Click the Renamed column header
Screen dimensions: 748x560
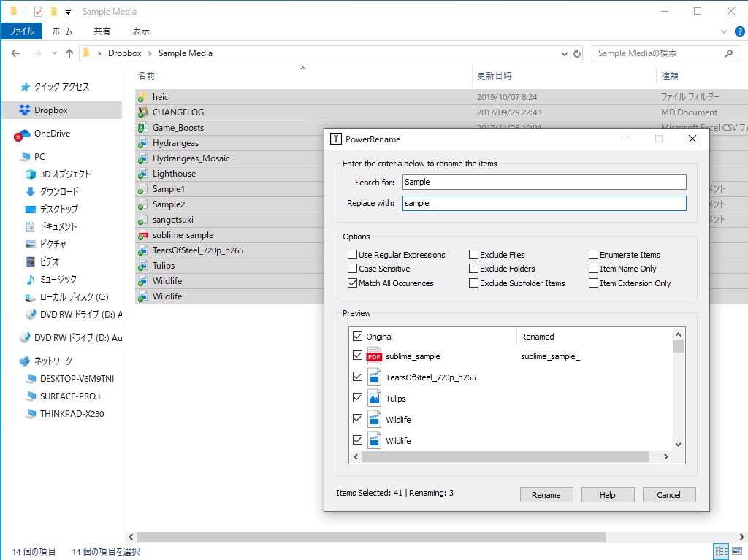(x=537, y=337)
